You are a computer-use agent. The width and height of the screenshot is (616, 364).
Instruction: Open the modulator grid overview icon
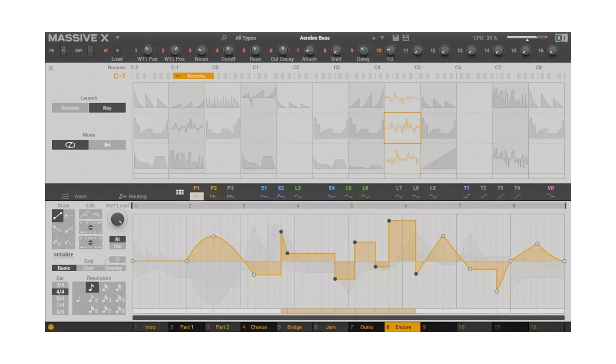180,192
